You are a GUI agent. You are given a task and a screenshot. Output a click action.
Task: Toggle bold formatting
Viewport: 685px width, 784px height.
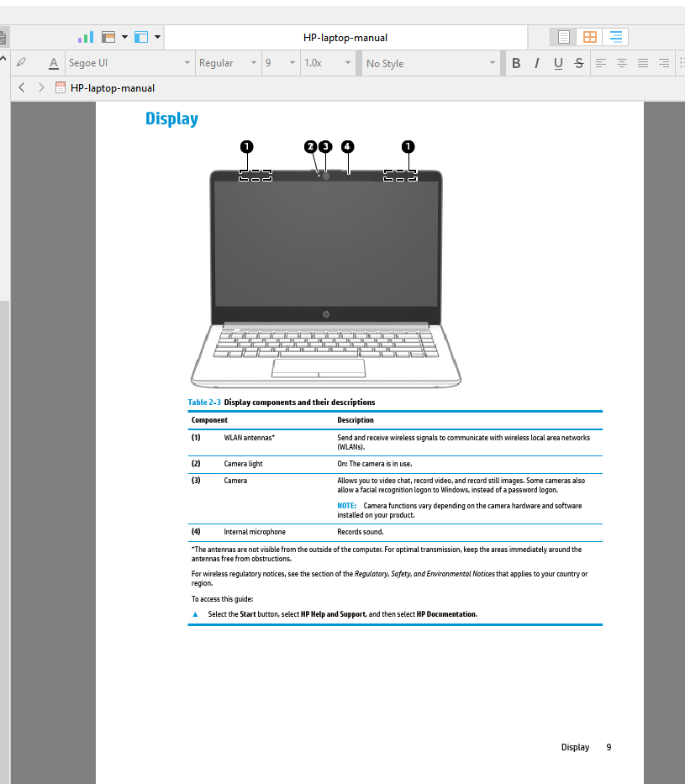pos(516,63)
